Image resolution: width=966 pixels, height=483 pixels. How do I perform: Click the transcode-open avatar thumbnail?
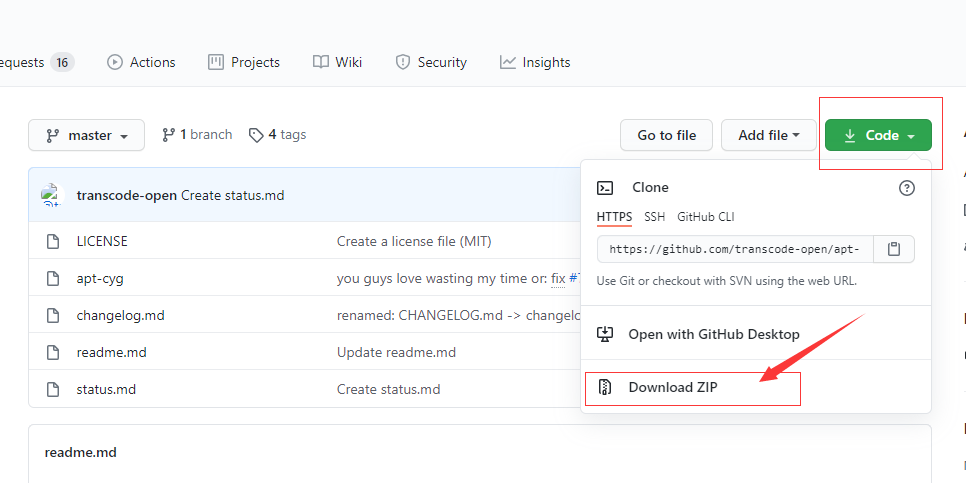(52, 195)
